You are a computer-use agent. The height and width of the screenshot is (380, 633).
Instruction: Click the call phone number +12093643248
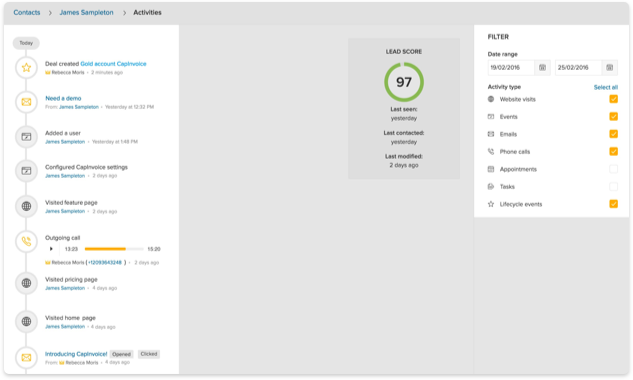(105, 262)
